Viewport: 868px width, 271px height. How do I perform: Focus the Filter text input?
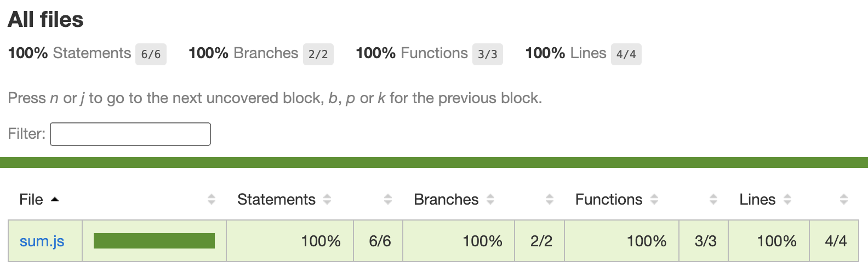[x=130, y=134]
